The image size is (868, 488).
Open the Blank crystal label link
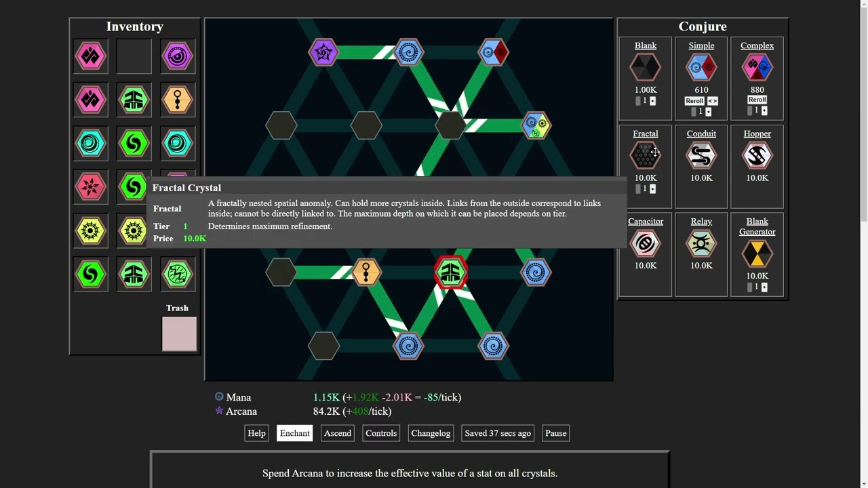[x=646, y=45]
